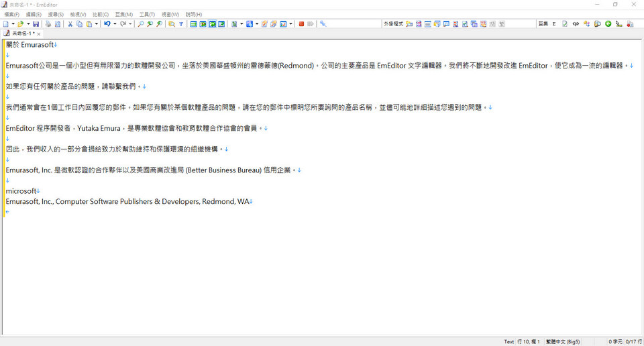The width and height of the screenshot is (644, 346).
Task: Click the Find magnifier icon
Action: tap(140, 24)
